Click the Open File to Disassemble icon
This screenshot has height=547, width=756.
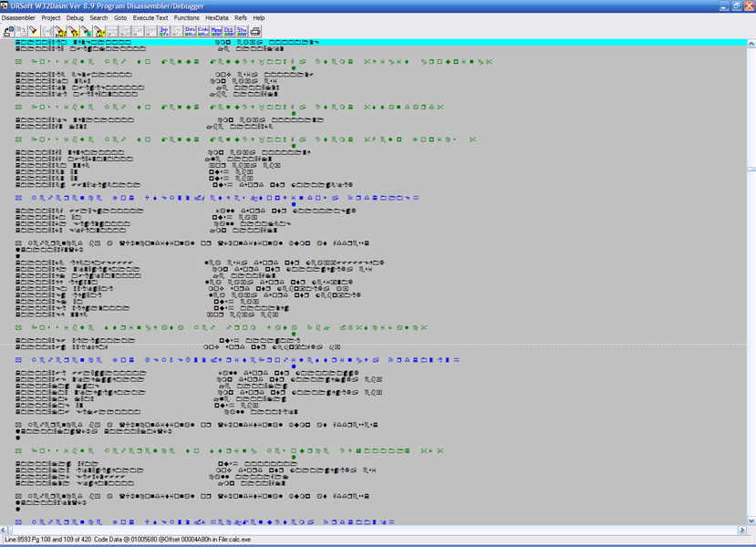8,31
